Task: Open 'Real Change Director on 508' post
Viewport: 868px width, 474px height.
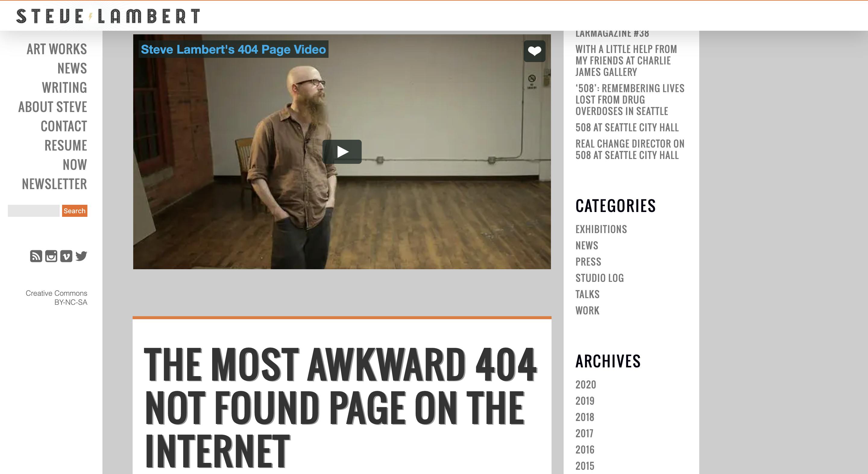Action: [630, 149]
